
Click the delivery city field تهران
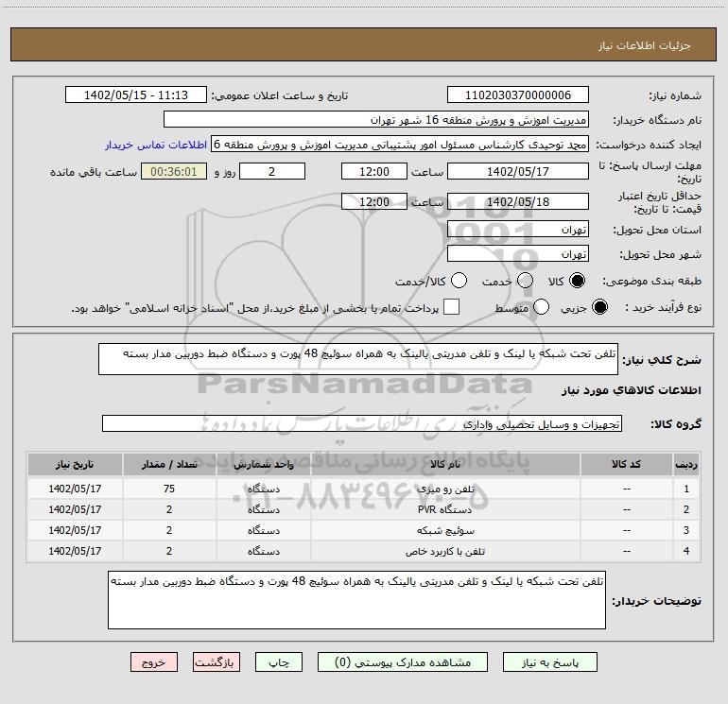[x=518, y=254]
